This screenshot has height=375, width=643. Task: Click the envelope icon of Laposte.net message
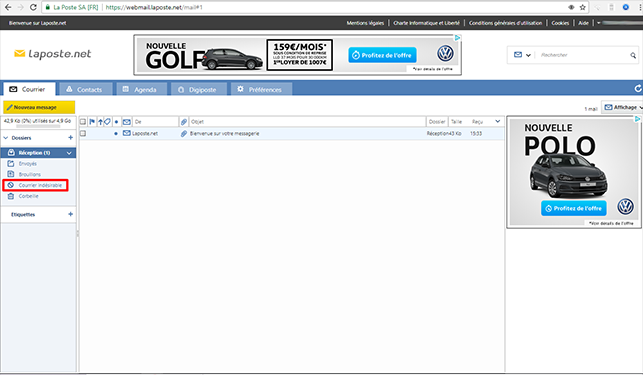coord(127,133)
